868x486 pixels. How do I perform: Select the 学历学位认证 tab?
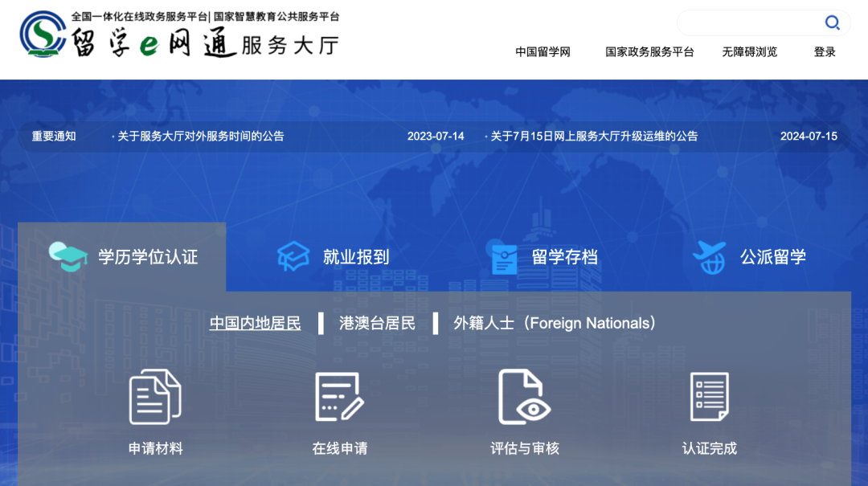(122, 257)
